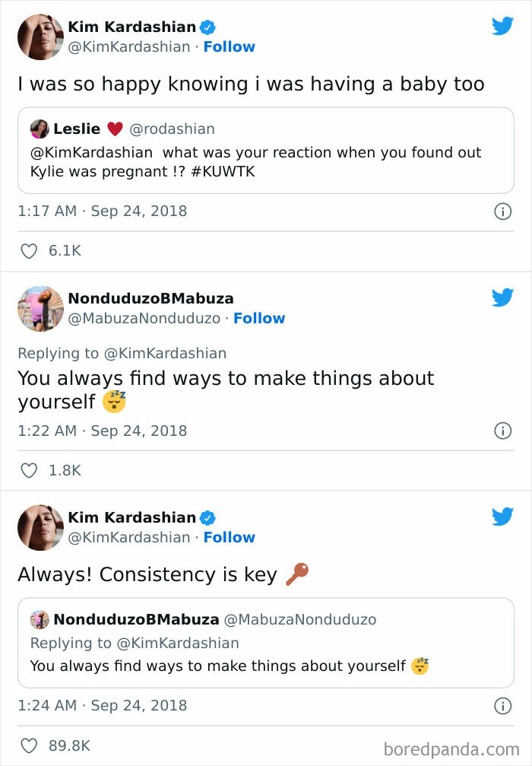Open the info icon on the first tweet

[x=503, y=211]
